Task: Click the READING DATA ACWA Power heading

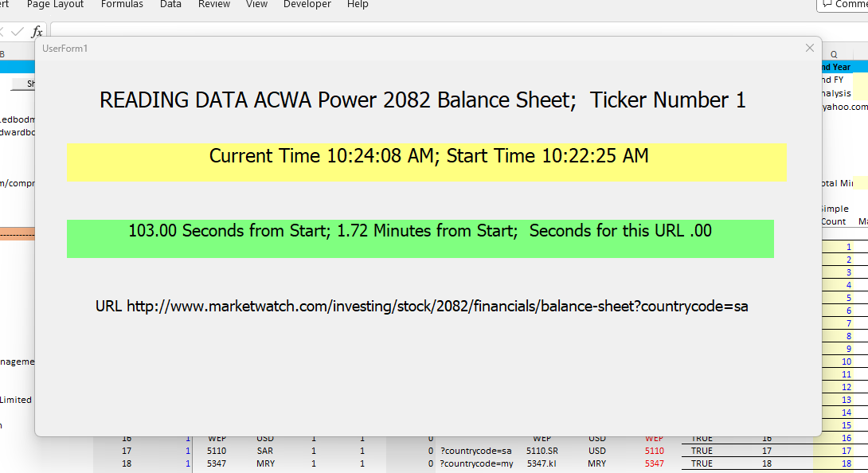Action: coord(422,100)
